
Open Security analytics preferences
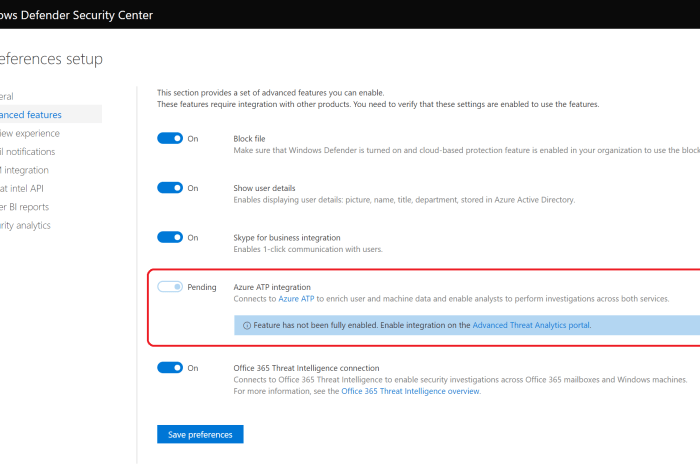point(26,225)
